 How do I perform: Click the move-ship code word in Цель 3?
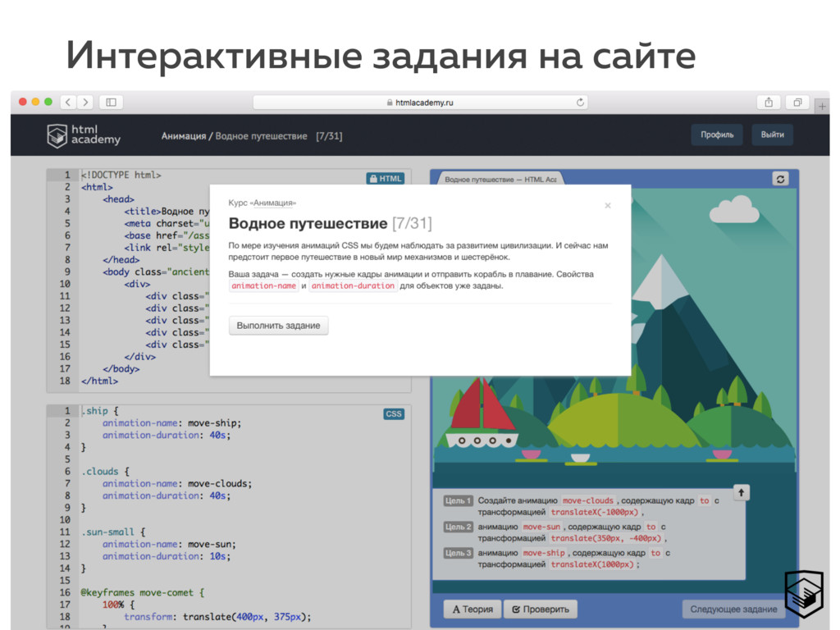click(544, 553)
